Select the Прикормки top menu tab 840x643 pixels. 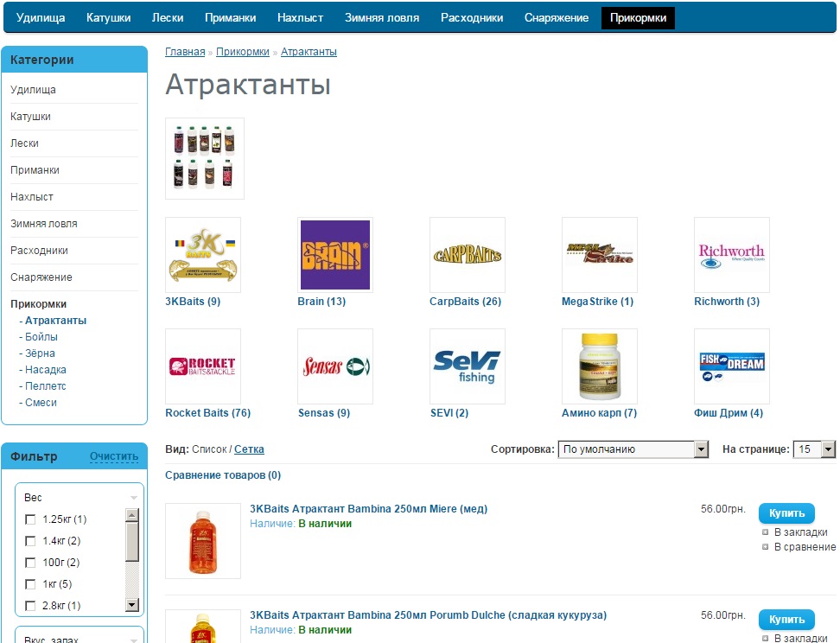638,17
